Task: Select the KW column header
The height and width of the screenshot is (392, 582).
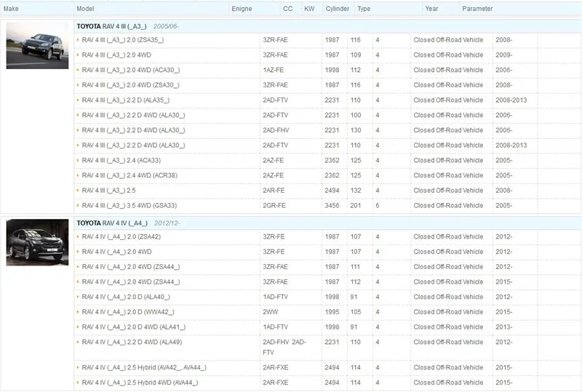Action: (x=309, y=9)
